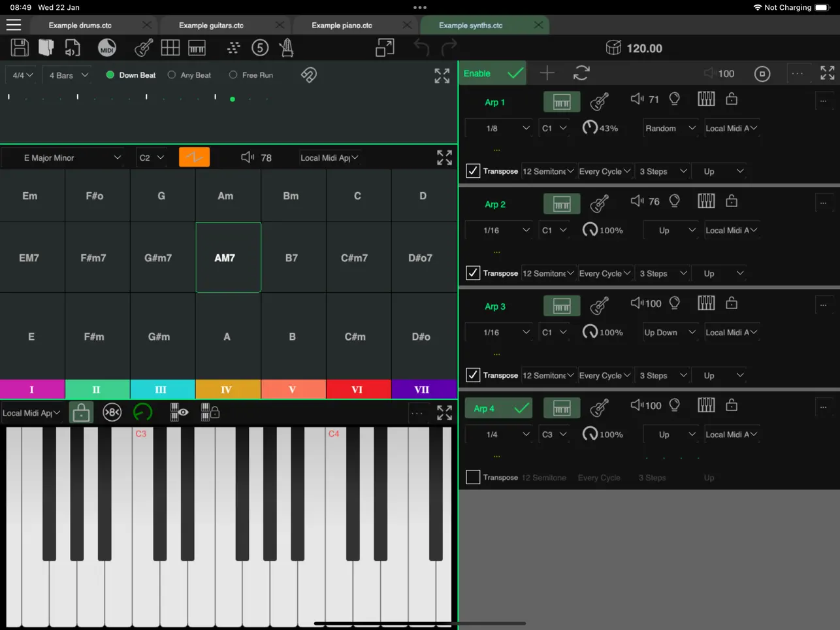This screenshot has width=840, height=630.
Task: Open the E Major Minor scale dropdown
Action: point(63,157)
